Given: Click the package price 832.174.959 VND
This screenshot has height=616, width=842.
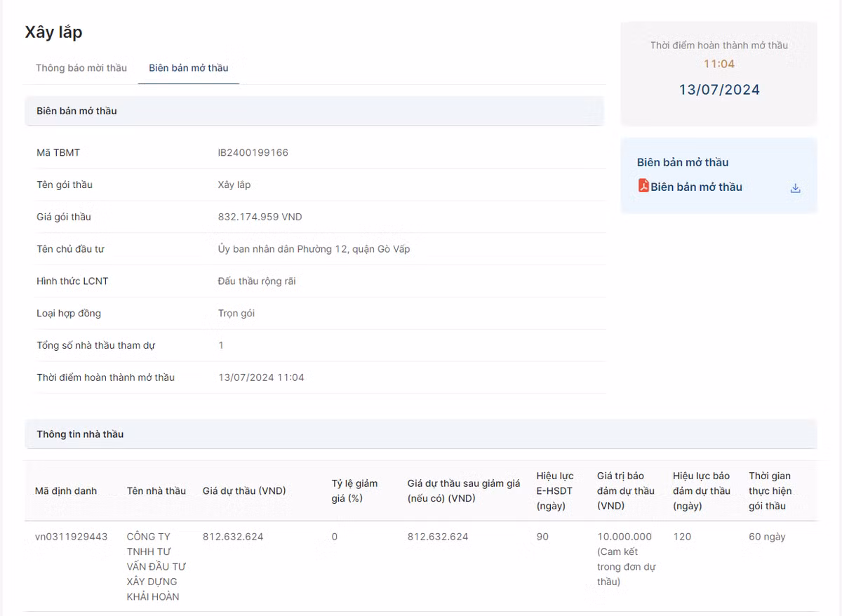Looking at the screenshot, I should [x=260, y=217].
